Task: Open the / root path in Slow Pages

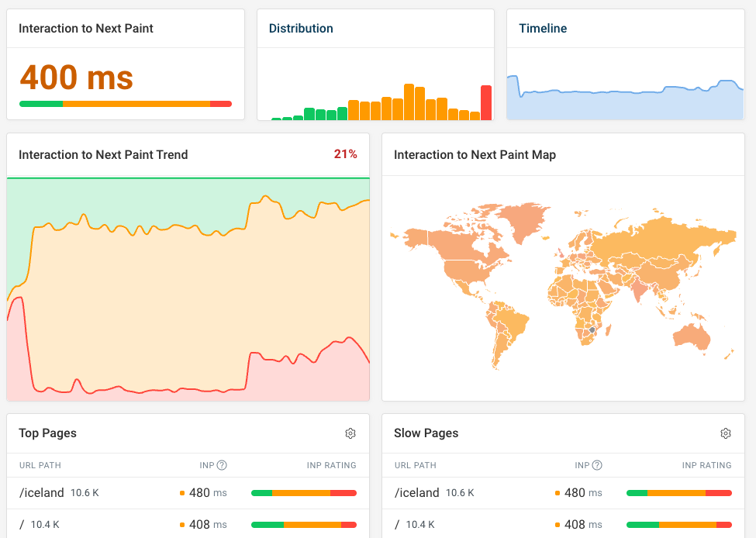Action: pyautogui.click(x=397, y=525)
